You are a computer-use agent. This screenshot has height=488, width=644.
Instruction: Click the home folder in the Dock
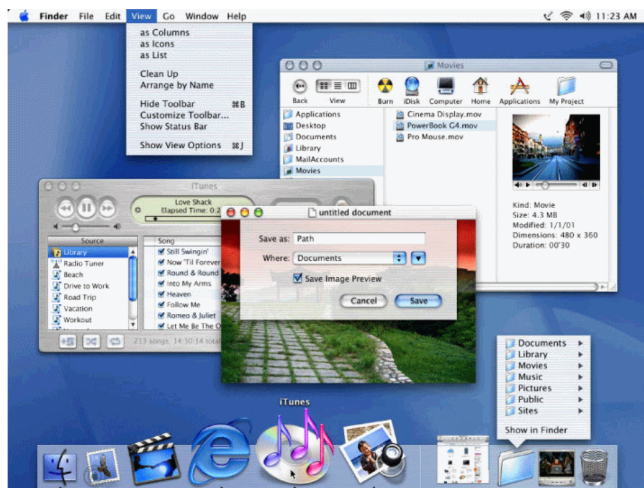click(516, 467)
